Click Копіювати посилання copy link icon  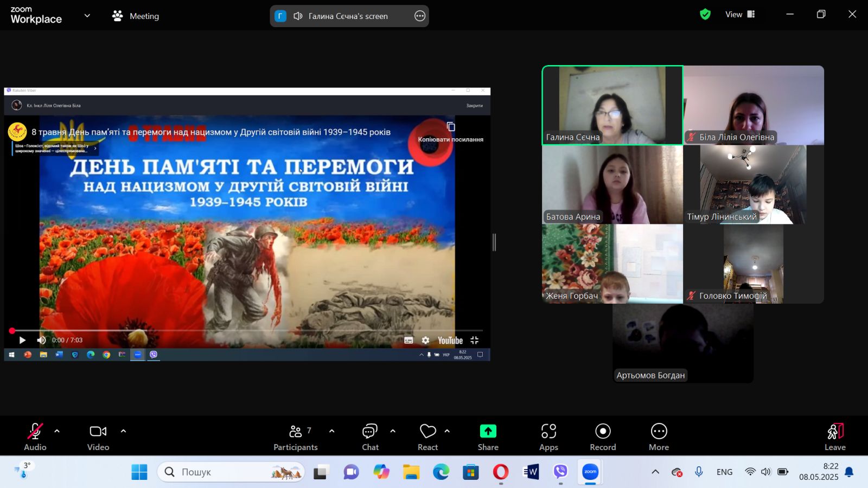[x=451, y=127]
